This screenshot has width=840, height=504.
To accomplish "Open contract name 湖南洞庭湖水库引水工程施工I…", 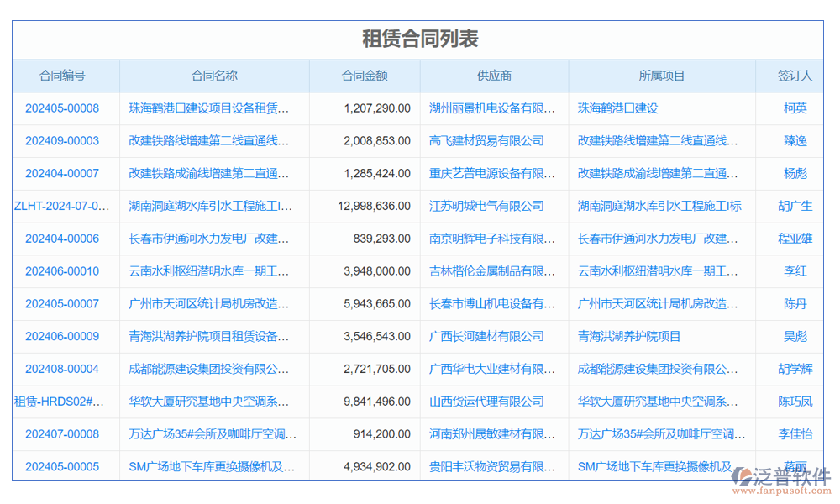I will 211,206.
